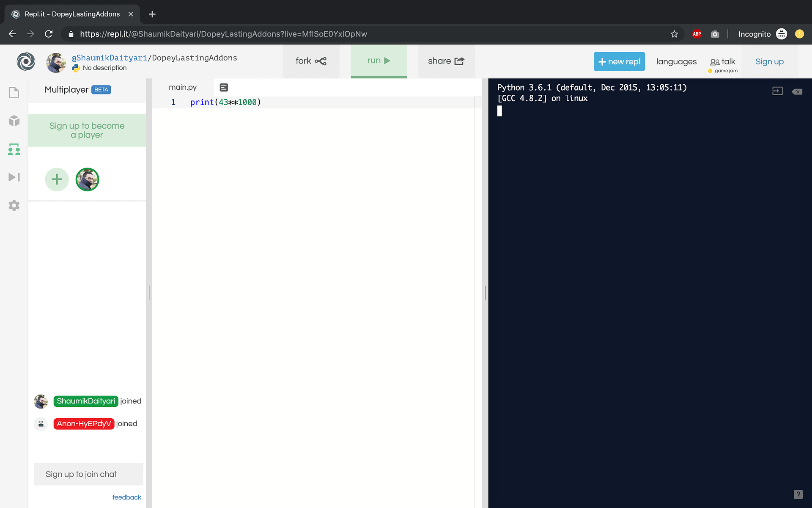The height and width of the screenshot is (508, 812).
Task: Click the green plus invite button
Action: (57, 179)
